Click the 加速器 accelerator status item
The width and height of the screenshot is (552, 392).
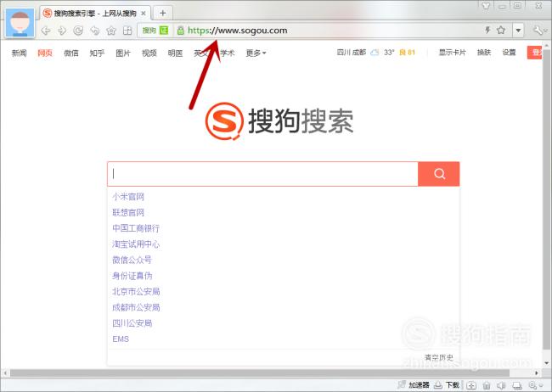coord(414,385)
